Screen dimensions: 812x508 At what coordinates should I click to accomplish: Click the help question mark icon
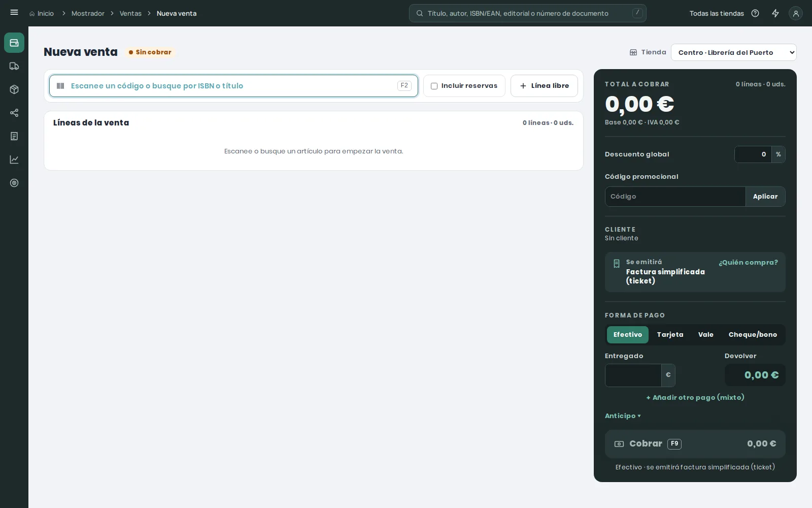click(755, 13)
